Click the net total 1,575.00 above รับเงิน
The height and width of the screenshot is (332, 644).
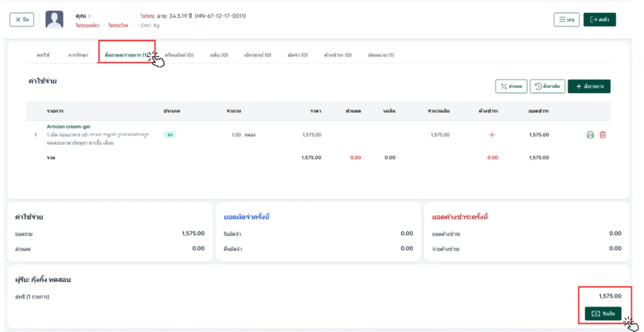[610, 296]
